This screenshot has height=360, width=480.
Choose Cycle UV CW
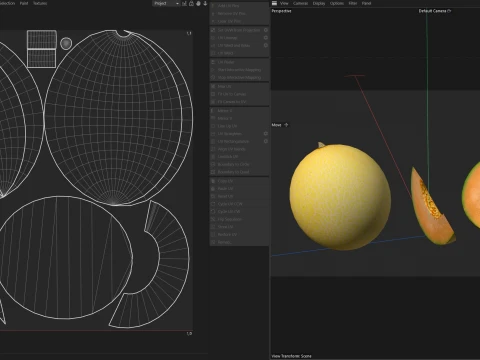point(239,212)
